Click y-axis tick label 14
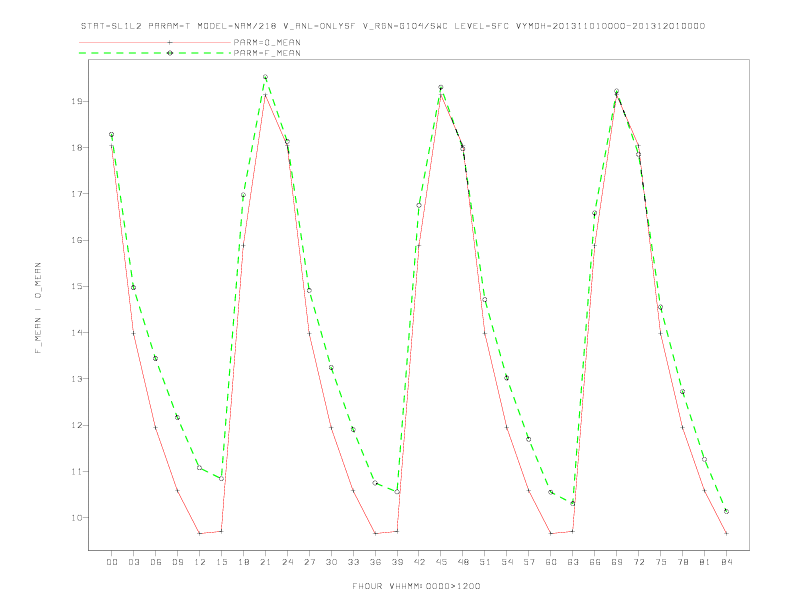This screenshot has width=792, height=612. point(76,333)
